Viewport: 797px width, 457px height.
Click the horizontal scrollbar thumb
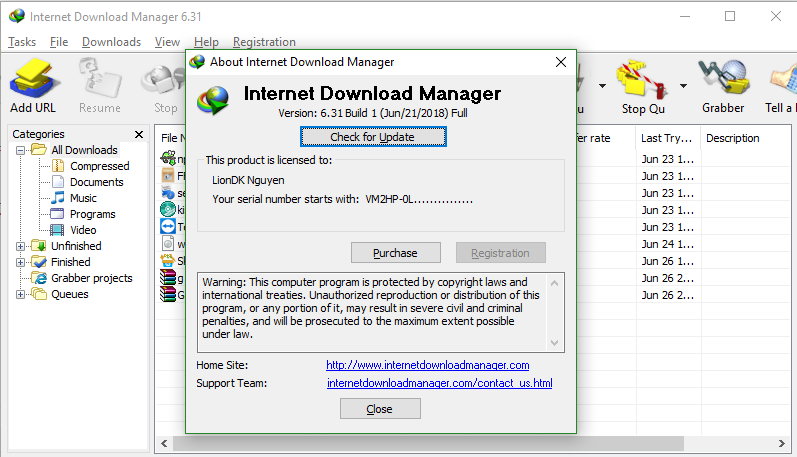428,443
